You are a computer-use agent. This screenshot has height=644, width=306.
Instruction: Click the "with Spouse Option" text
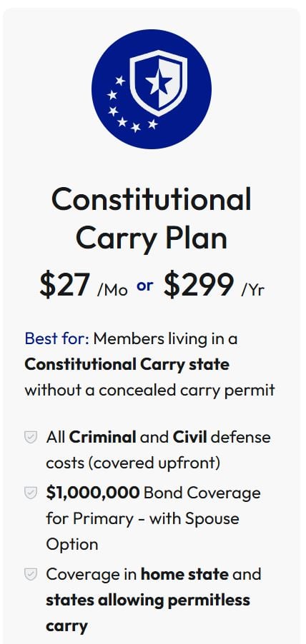tap(142, 531)
